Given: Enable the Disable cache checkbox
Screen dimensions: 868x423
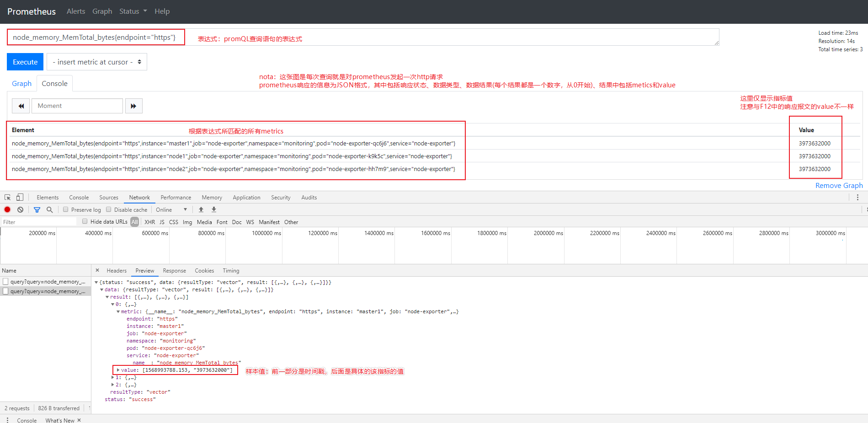Looking at the screenshot, I should (x=109, y=209).
